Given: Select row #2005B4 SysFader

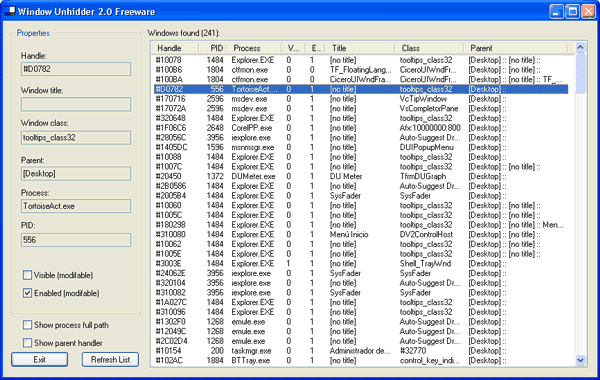Looking at the screenshot, I should pos(361,196).
